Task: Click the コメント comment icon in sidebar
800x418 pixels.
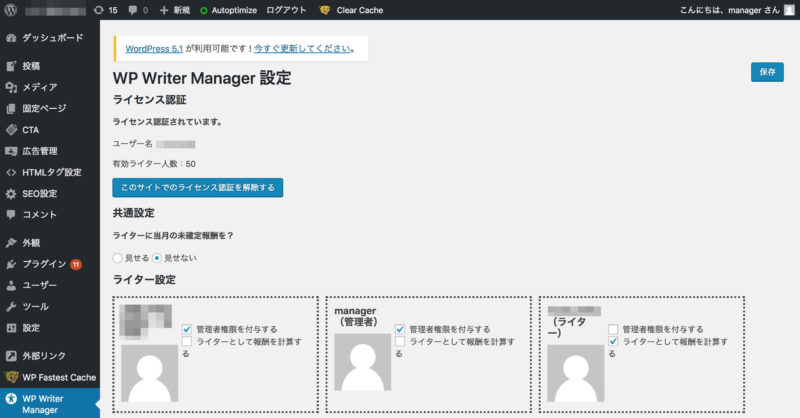Action: pyautogui.click(x=11, y=215)
